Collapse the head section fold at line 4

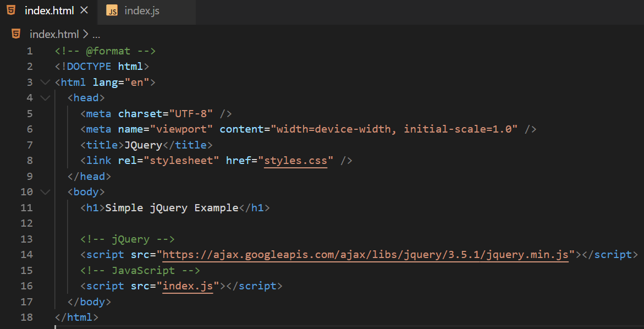click(x=45, y=97)
